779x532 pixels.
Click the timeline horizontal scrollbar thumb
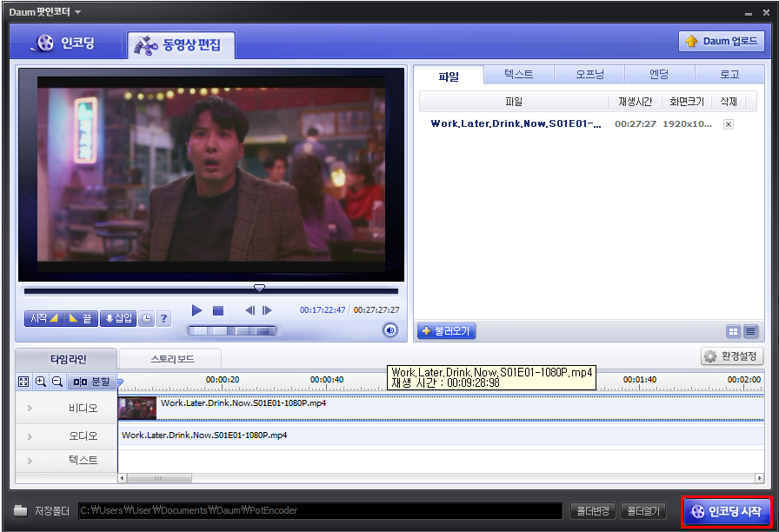tap(159, 478)
